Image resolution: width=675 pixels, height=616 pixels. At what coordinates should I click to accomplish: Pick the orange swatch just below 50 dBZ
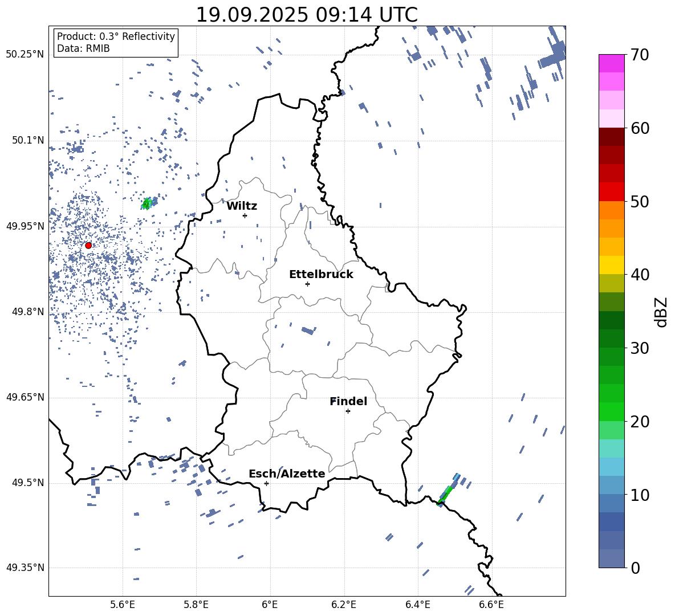click(x=611, y=210)
